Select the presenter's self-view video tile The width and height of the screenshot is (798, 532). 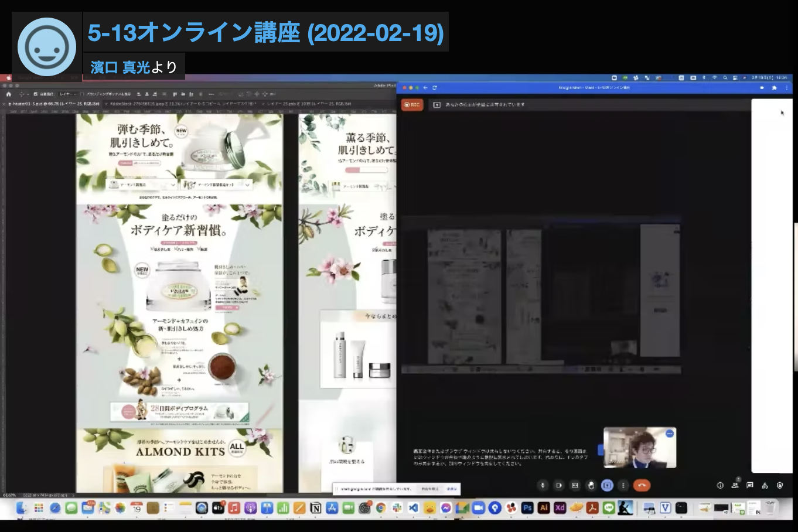(x=640, y=448)
